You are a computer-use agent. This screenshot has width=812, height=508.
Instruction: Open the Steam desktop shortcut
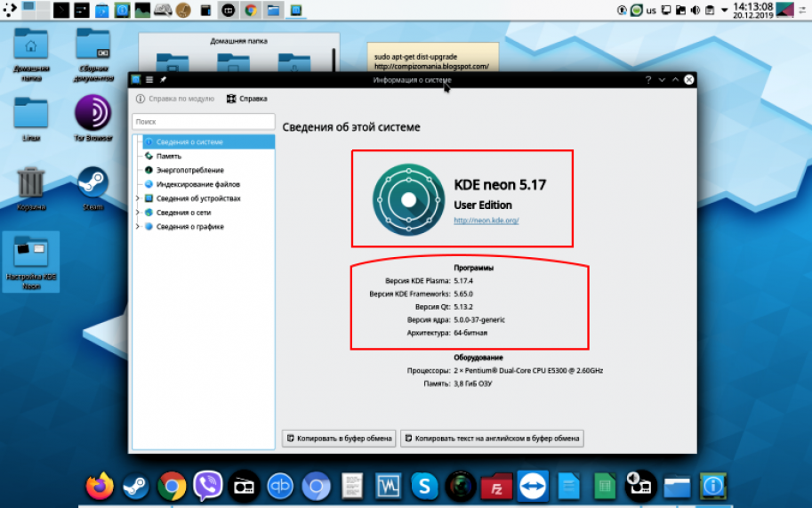(93, 188)
